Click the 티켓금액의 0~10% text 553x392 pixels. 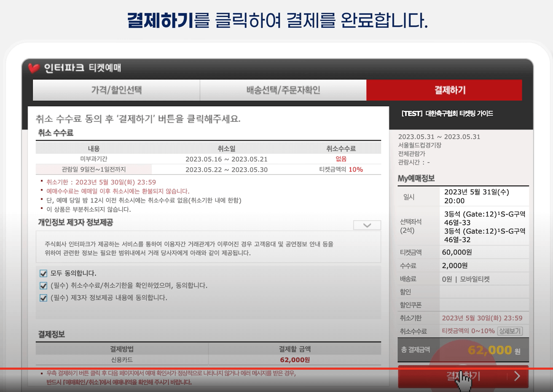468,331
